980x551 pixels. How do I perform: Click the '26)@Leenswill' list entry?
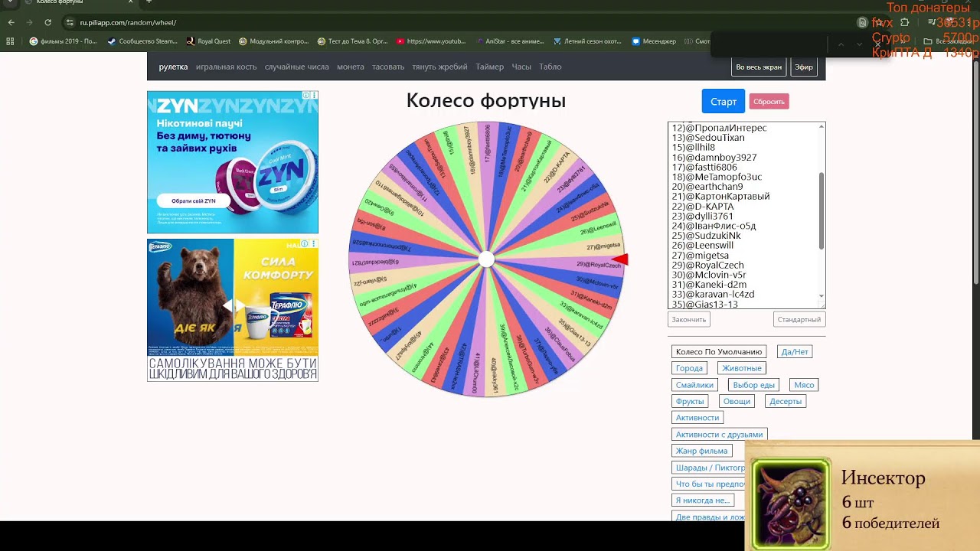pyautogui.click(x=703, y=246)
